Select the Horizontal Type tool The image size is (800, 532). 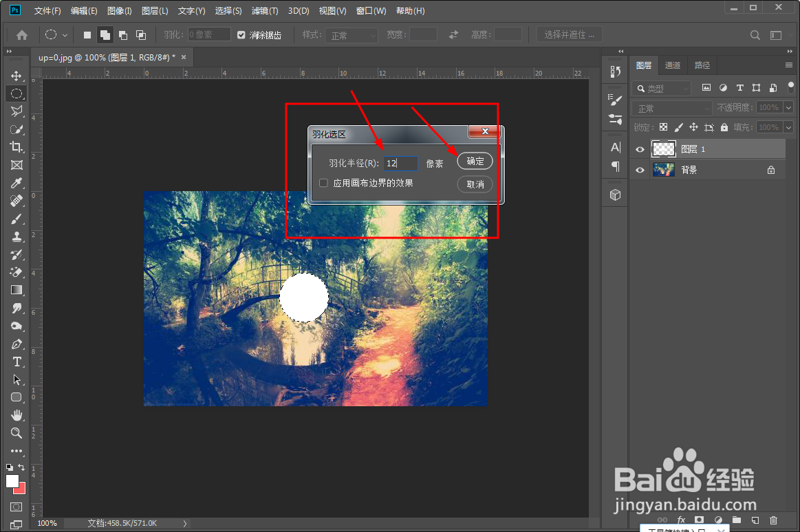(x=17, y=362)
